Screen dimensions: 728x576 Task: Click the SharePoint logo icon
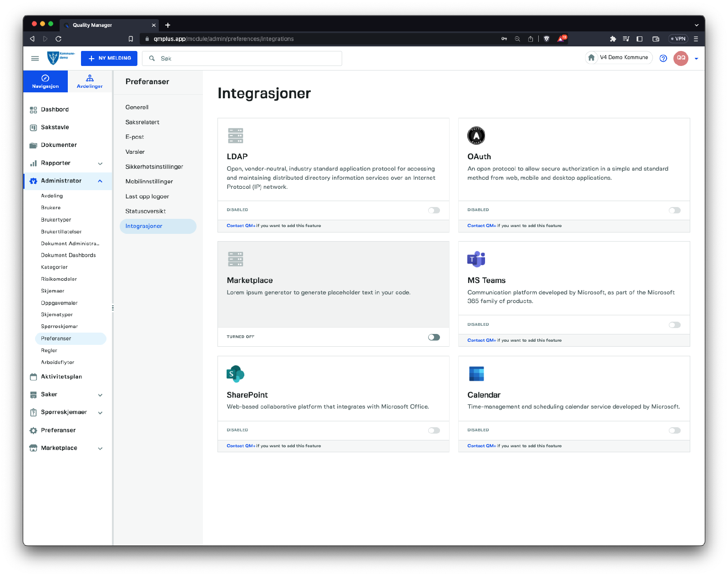[235, 374]
